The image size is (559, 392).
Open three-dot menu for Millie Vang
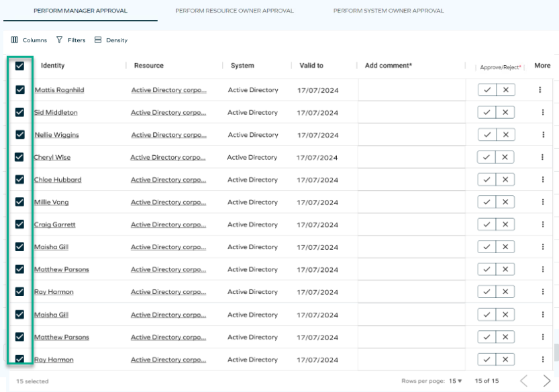[x=543, y=202]
